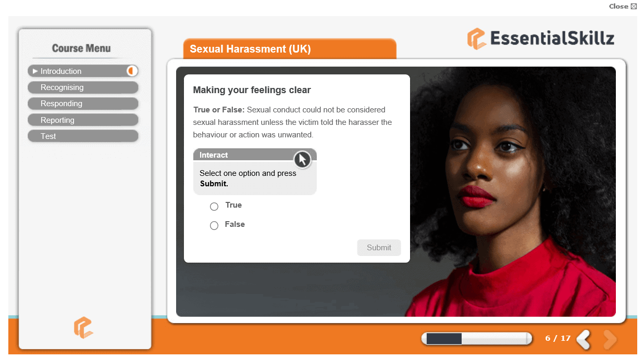Click the previous page arrow icon
This screenshot has height=358, width=644.
[584, 339]
